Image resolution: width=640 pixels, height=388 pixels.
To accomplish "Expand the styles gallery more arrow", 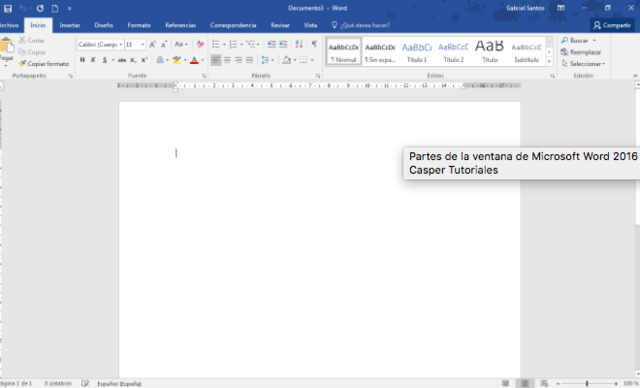I will click(x=549, y=62).
